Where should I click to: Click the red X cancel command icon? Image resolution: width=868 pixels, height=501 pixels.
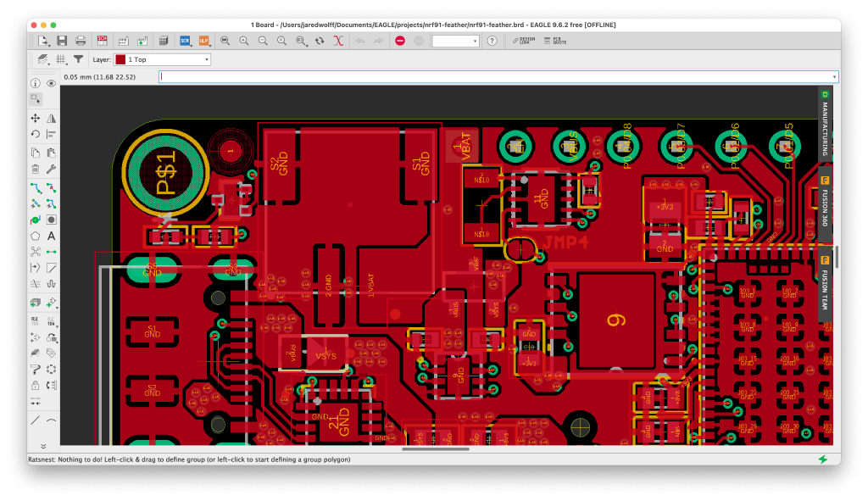[x=338, y=41]
